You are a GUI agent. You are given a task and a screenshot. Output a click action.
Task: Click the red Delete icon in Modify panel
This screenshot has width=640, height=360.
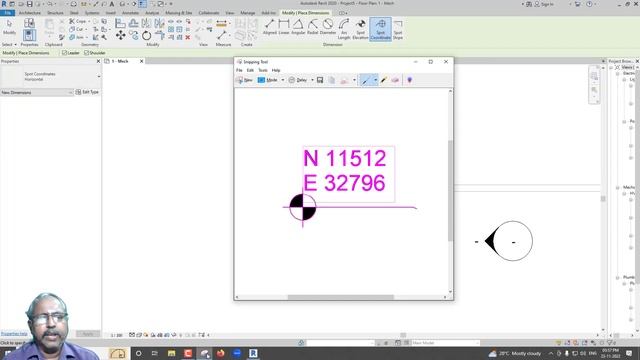(x=188, y=37)
